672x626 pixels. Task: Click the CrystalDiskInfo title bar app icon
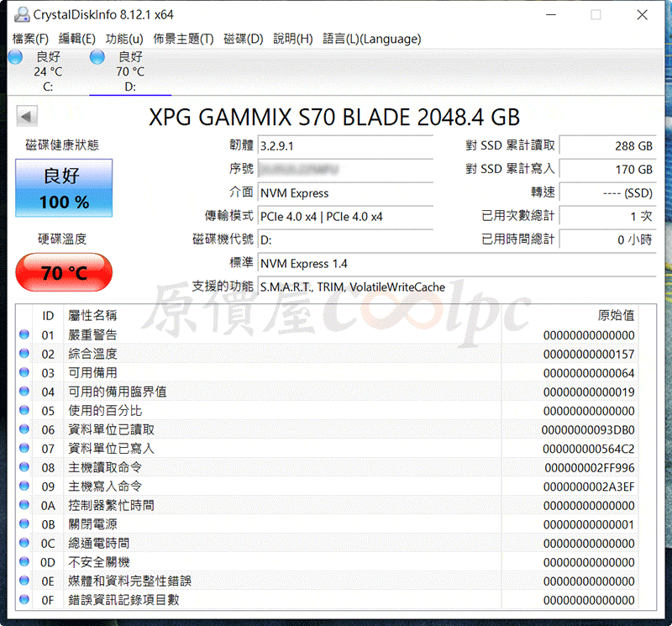[x=22, y=14]
